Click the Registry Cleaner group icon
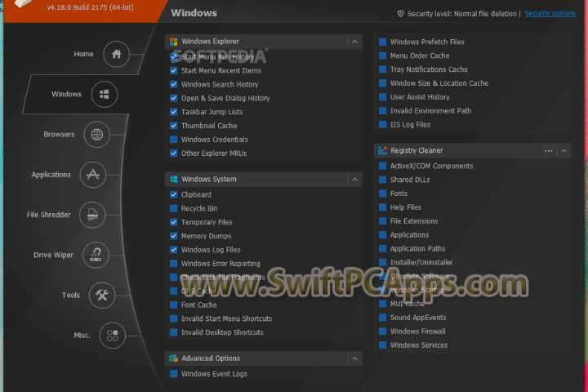Viewport: 588px width, 392px height. click(x=382, y=151)
